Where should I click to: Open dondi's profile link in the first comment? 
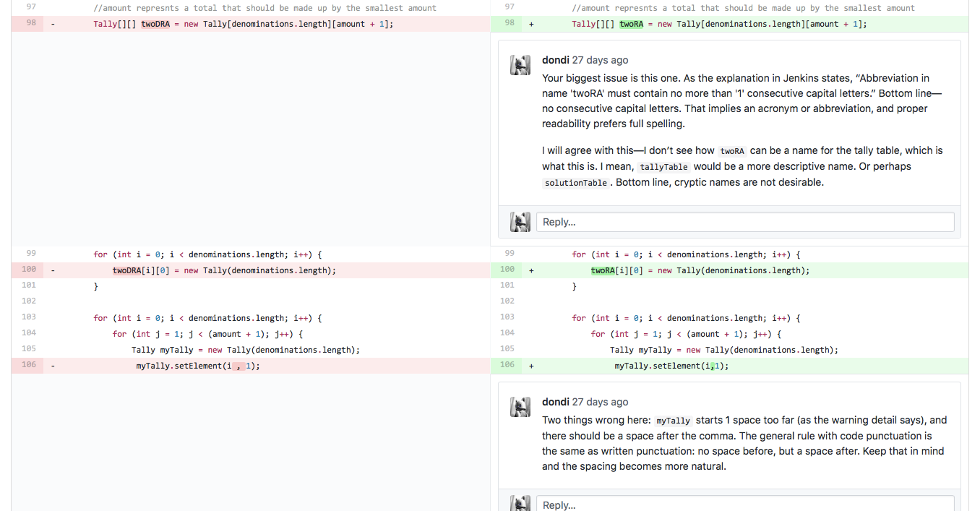coord(555,60)
